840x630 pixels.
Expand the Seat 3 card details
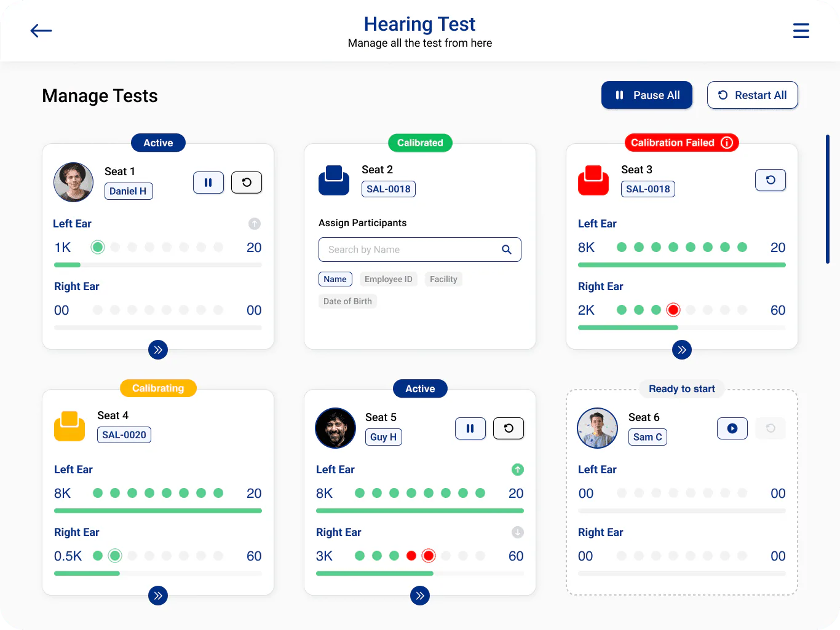(x=682, y=350)
